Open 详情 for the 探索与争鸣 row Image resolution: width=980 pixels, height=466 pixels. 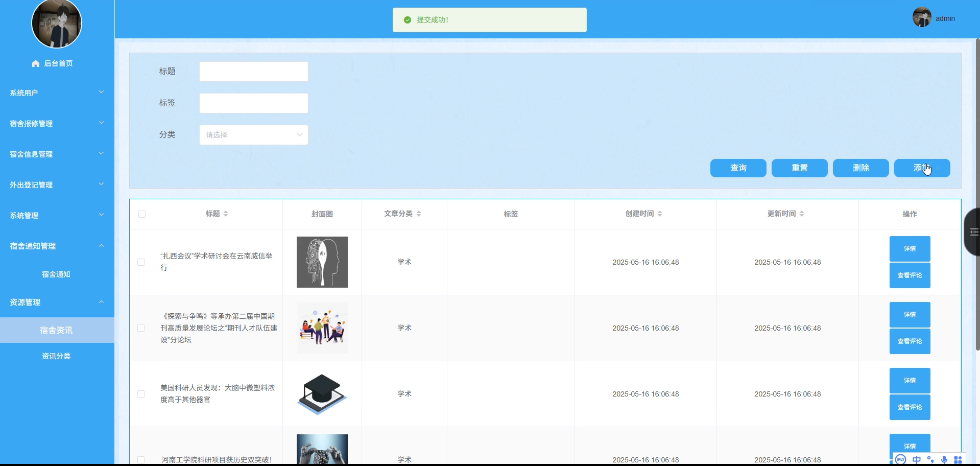point(910,315)
